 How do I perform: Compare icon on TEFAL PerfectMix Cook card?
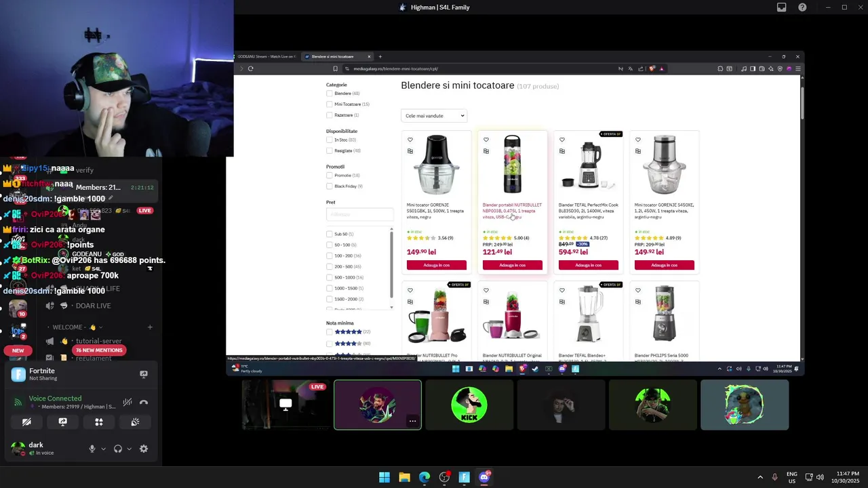click(x=562, y=151)
